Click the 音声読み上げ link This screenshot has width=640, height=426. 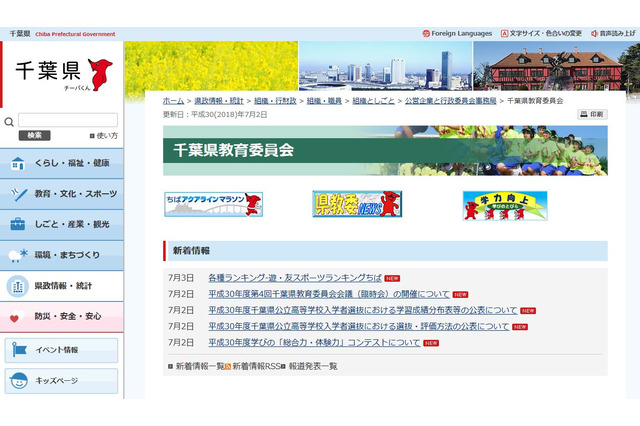point(617,33)
